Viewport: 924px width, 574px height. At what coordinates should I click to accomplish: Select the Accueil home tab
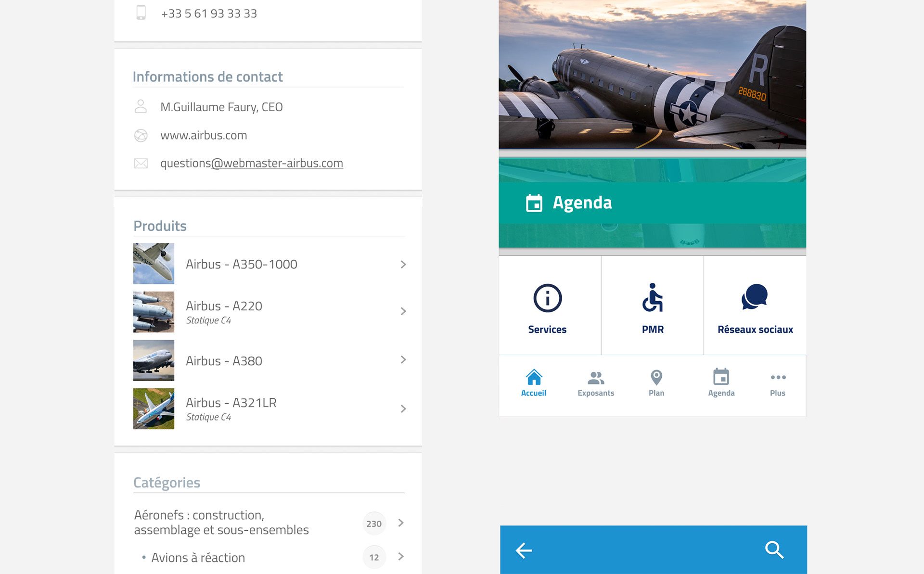pos(534,383)
